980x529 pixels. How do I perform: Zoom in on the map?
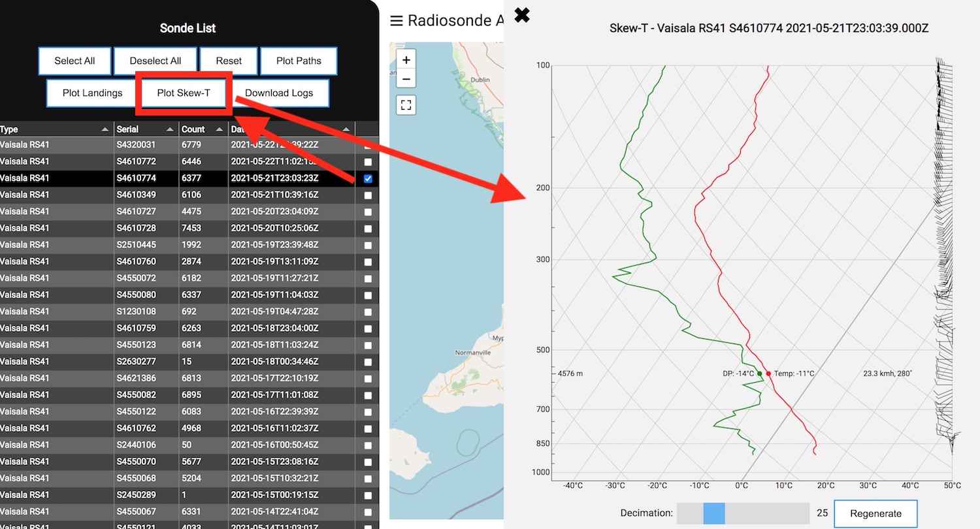click(x=406, y=59)
